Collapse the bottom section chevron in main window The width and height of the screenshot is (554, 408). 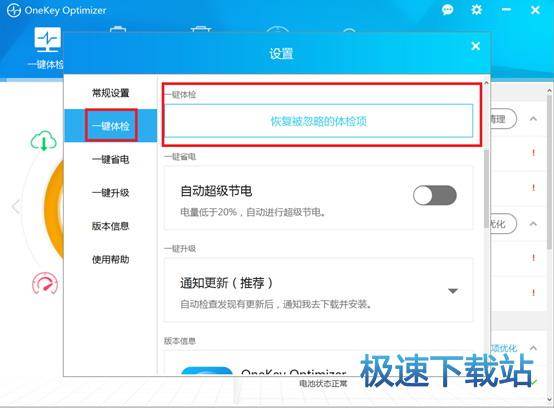[x=534, y=348]
